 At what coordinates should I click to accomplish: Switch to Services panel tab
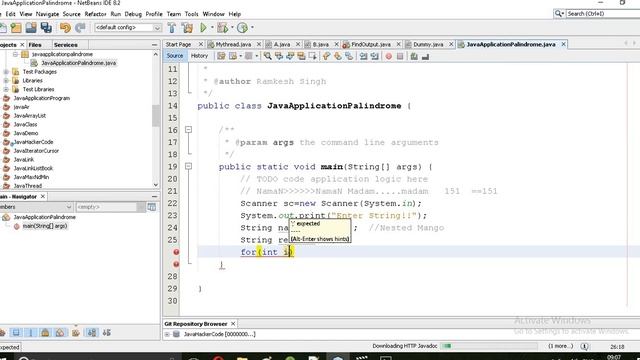click(x=66, y=45)
